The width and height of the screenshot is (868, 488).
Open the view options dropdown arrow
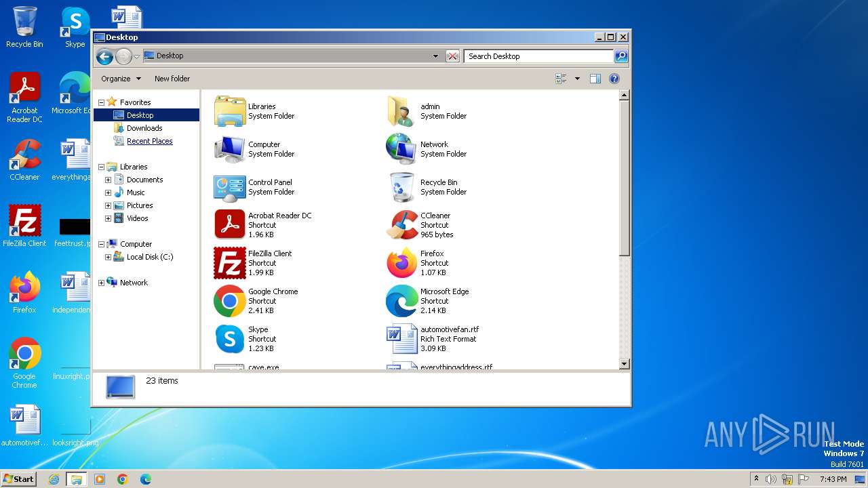(577, 79)
